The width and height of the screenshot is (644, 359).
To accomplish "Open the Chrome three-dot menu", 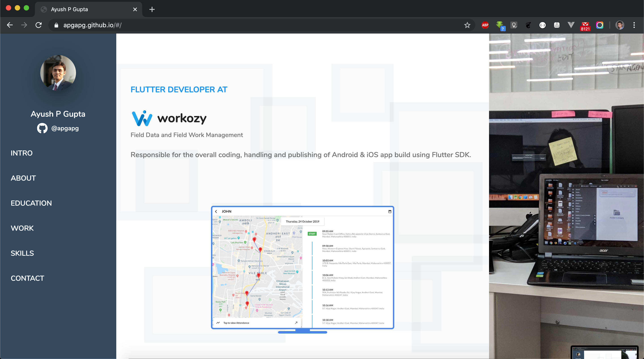I will click(x=634, y=25).
